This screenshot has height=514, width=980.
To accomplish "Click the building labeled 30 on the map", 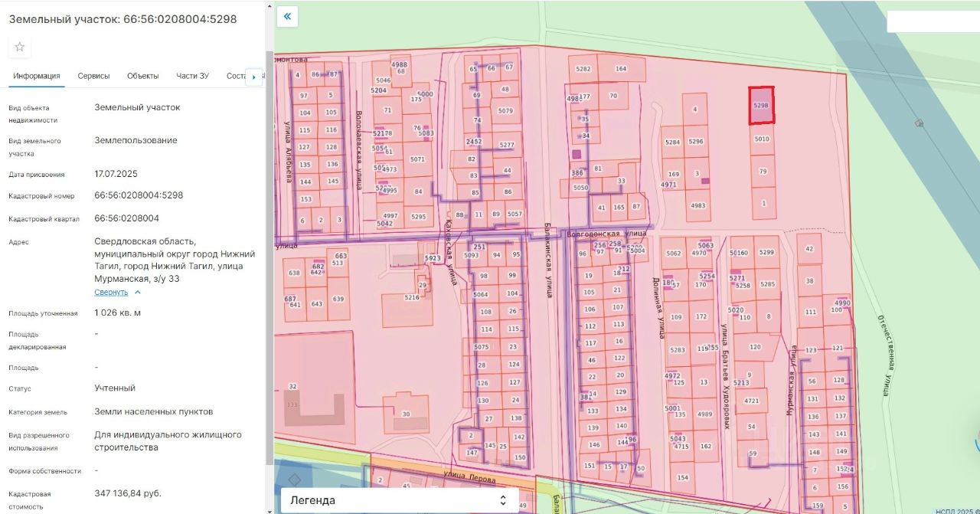I will tap(407, 414).
